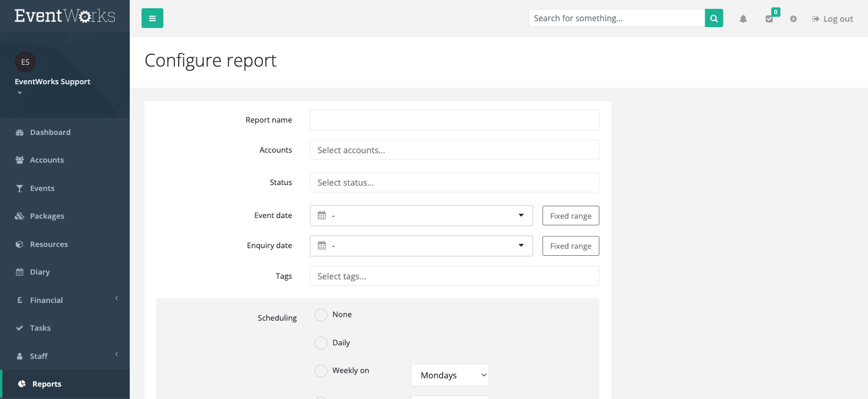Click the Configure report heading
This screenshot has width=868, height=399.
pyautogui.click(x=211, y=61)
